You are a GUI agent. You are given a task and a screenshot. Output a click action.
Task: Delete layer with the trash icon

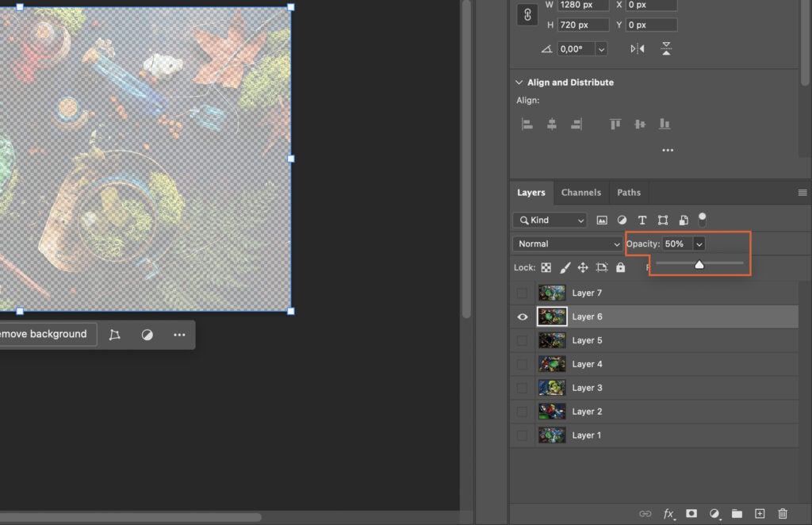[x=781, y=513]
